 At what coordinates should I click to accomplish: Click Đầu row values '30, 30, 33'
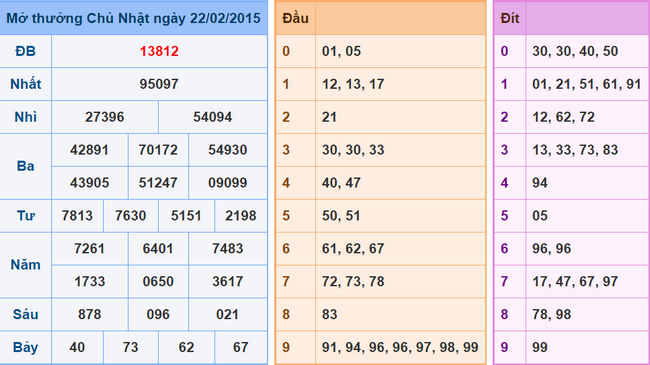pyautogui.click(x=353, y=150)
